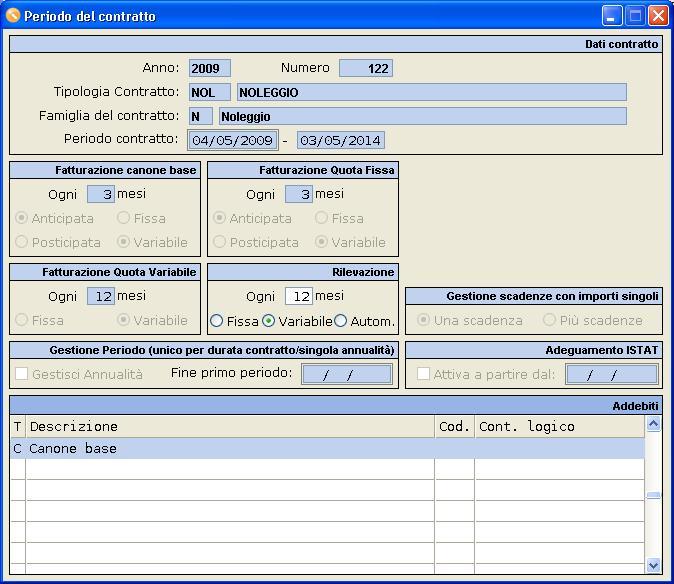Click Adeguamento ISTAT date field
The height and width of the screenshot is (584, 674).
[612, 374]
